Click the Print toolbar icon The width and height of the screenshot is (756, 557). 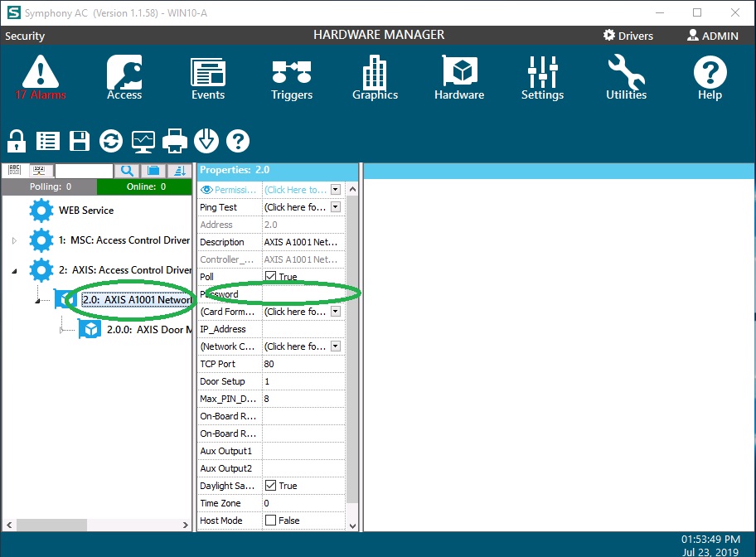click(175, 141)
